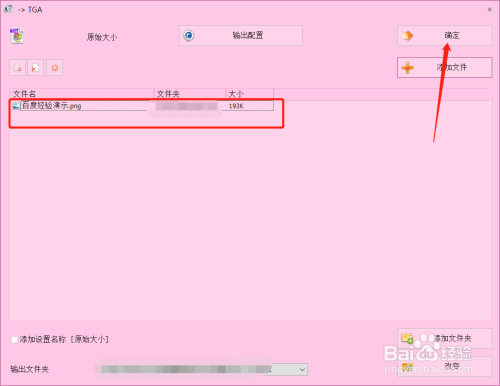Click the orange play preview icon
500x386 pixels.
[x=54, y=68]
